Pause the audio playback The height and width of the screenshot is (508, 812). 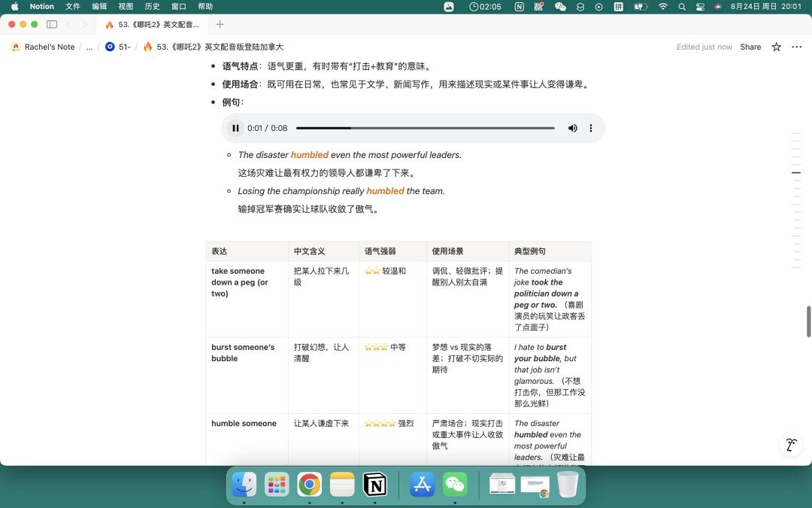tap(235, 128)
